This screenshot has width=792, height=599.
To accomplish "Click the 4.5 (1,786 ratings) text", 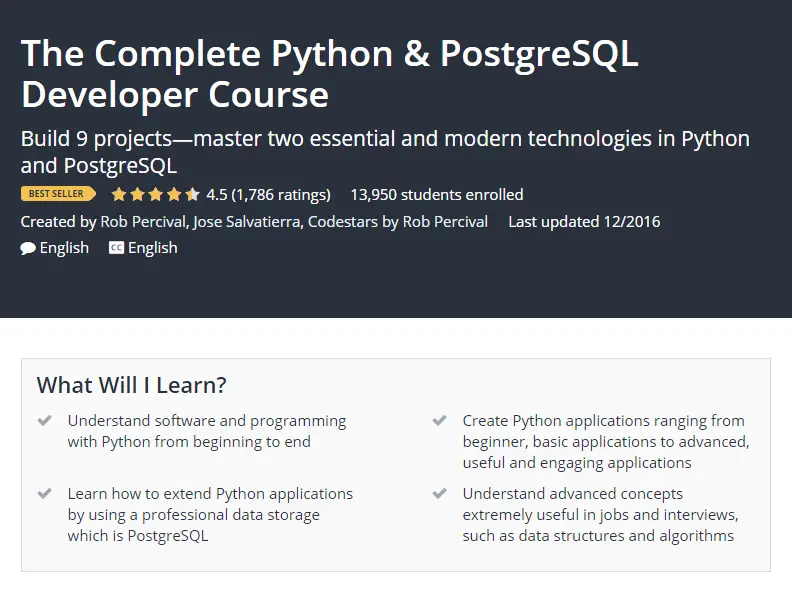I will click(268, 195).
